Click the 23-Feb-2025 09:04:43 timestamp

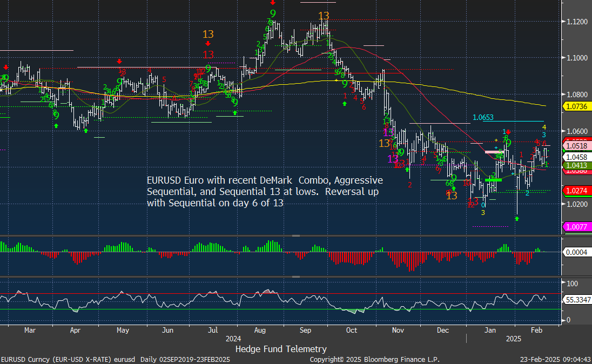click(x=555, y=360)
